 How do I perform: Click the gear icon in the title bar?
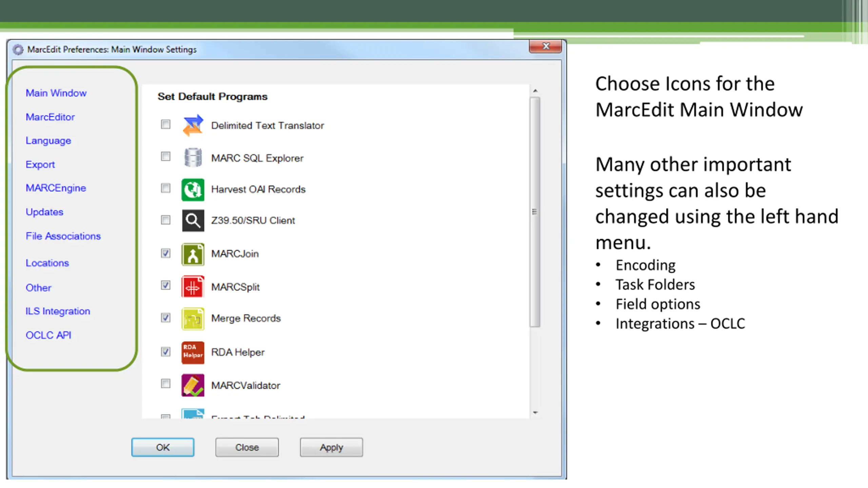18,50
